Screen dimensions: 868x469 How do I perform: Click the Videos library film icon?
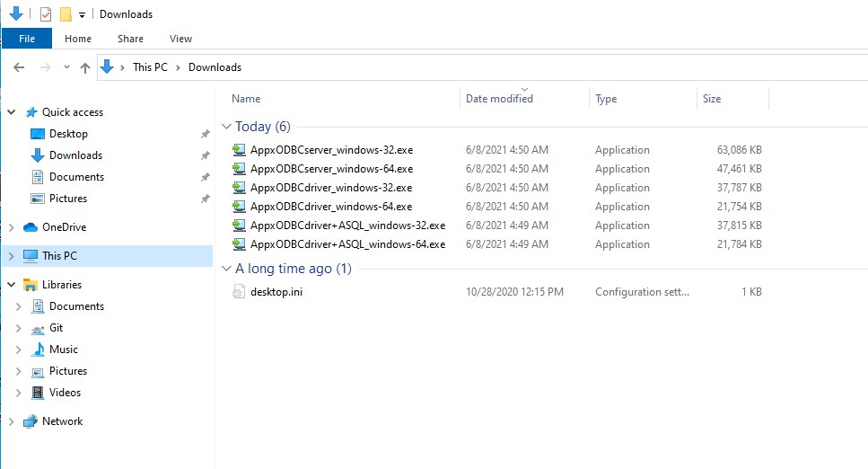click(38, 393)
